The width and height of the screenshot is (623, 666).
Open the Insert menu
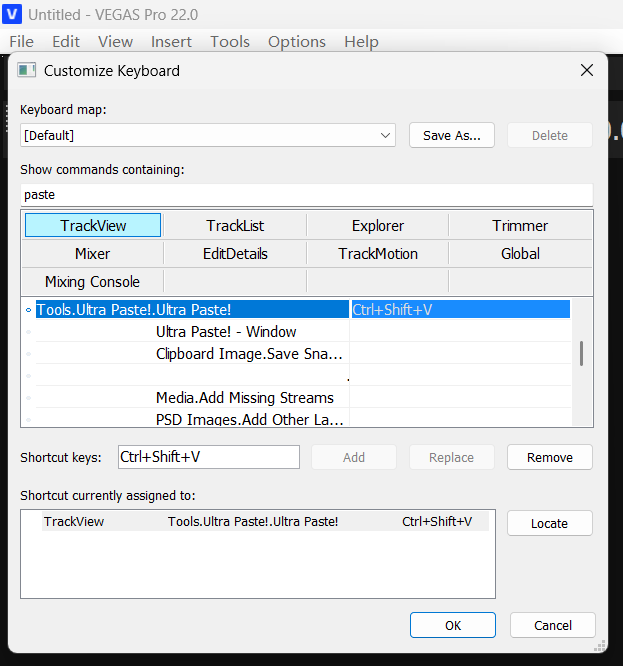(172, 41)
